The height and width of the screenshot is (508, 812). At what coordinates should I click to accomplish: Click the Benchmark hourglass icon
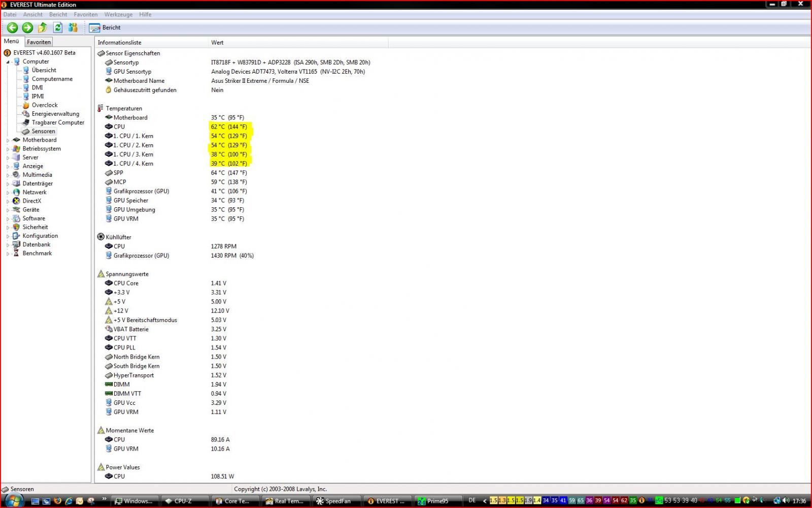[16, 253]
